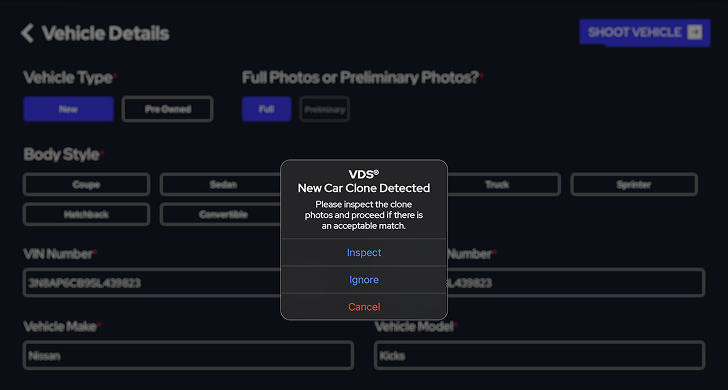This screenshot has width=728, height=390.
Task: Click the Shoot Vehicle button label
Action: 635,32
